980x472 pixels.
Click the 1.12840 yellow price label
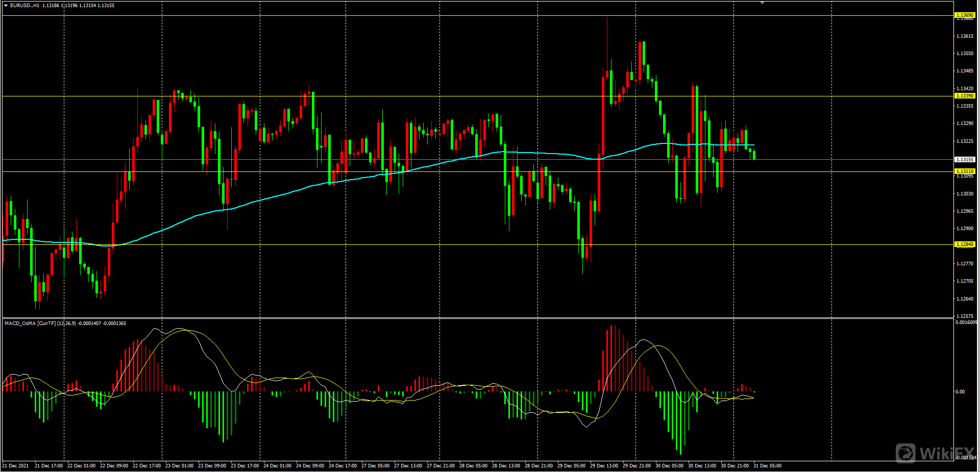coord(965,244)
